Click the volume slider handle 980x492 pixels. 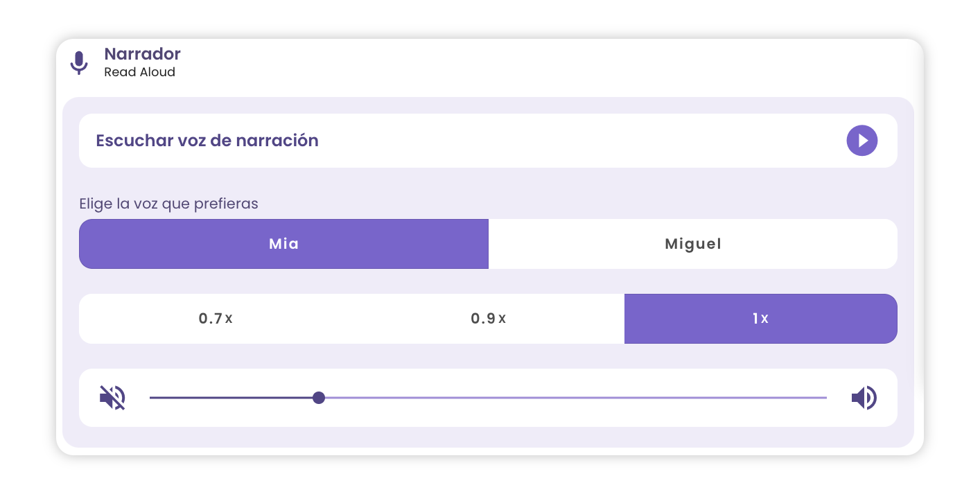point(319,398)
